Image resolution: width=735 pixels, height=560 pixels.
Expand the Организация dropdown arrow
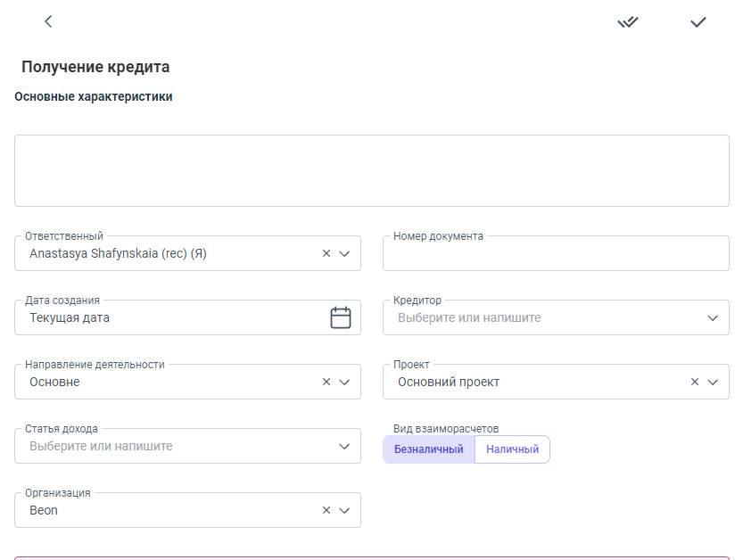tap(344, 511)
